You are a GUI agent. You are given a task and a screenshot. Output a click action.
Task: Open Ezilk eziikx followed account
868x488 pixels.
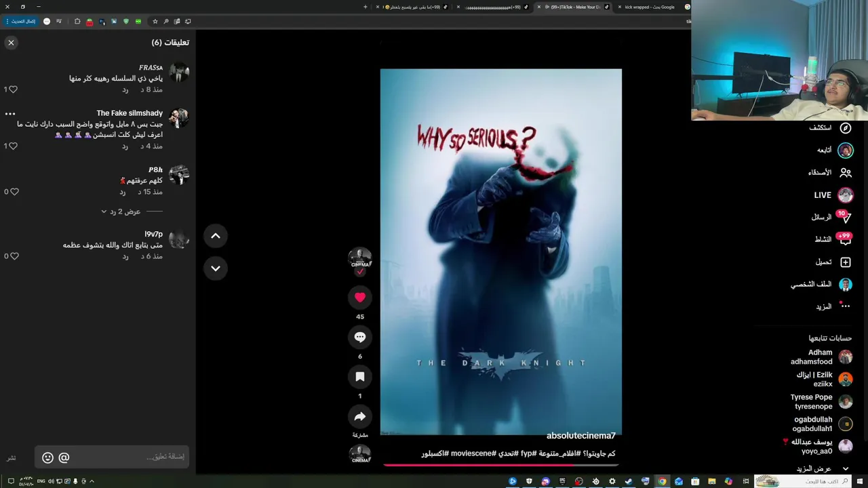tap(824, 380)
